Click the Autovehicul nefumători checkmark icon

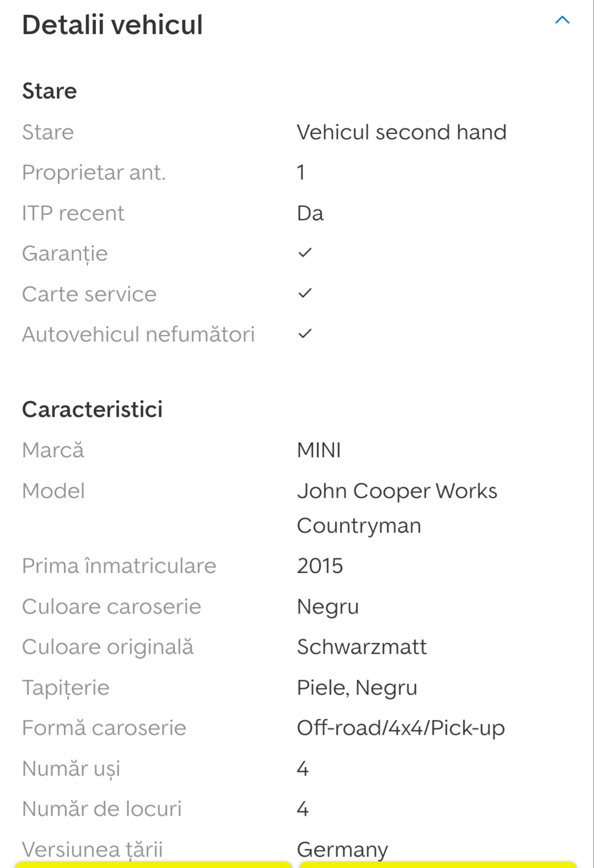point(304,334)
